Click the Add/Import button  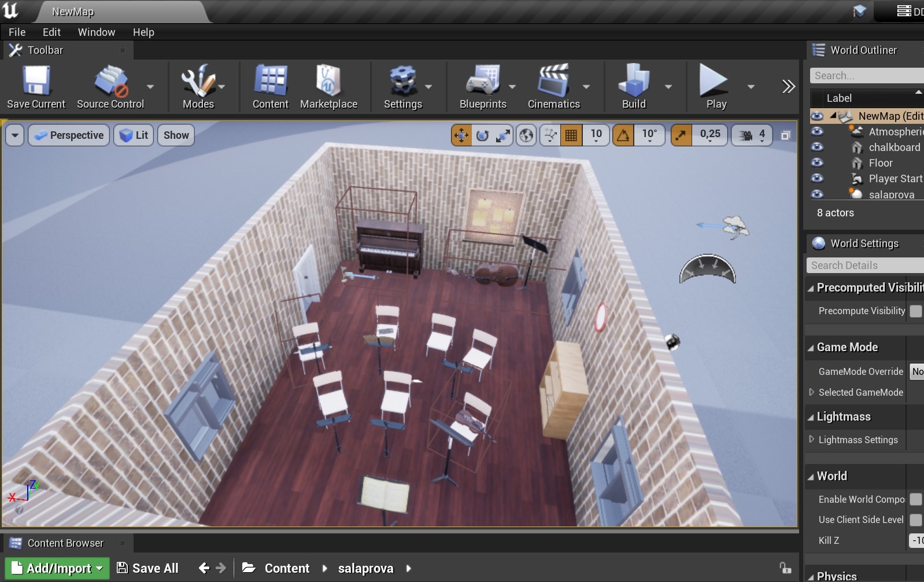(57, 568)
